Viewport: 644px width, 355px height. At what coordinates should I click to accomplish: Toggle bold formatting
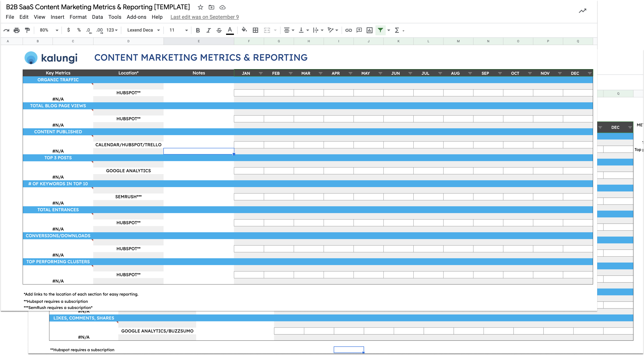point(198,30)
